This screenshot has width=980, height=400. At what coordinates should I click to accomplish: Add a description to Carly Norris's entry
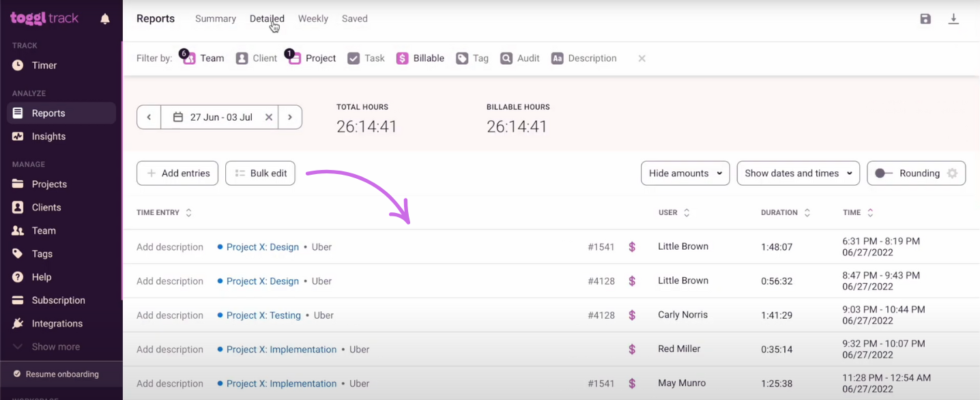170,315
